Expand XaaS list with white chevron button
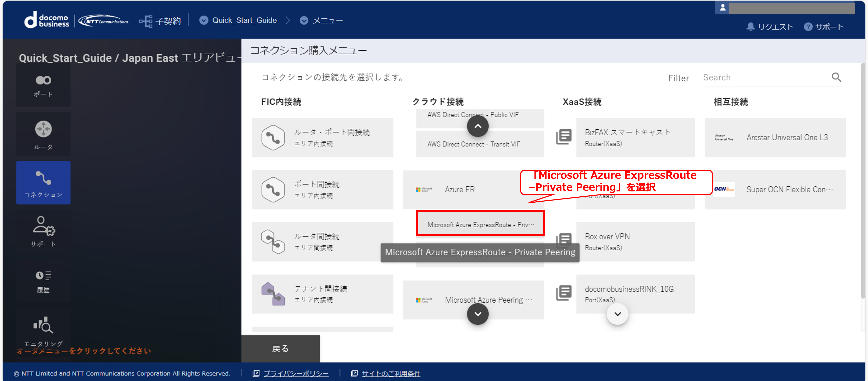The image size is (868, 381). coord(617,314)
